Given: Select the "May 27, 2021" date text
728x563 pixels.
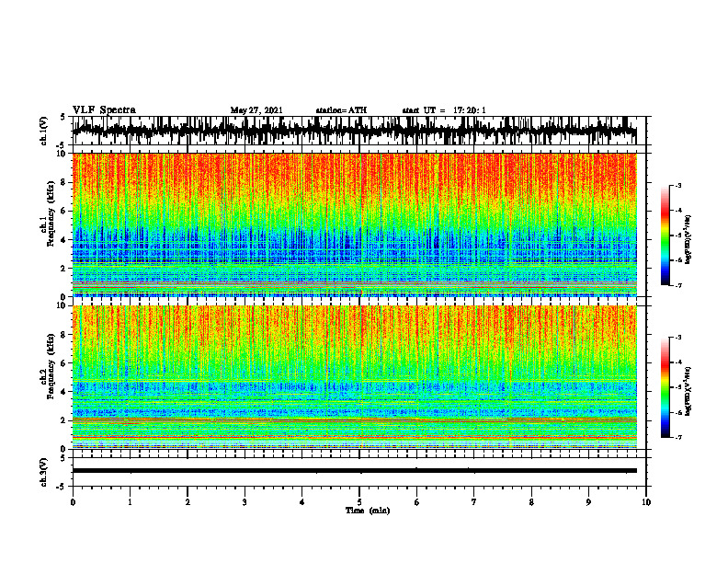Looking at the screenshot, I should [x=256, y=110].
